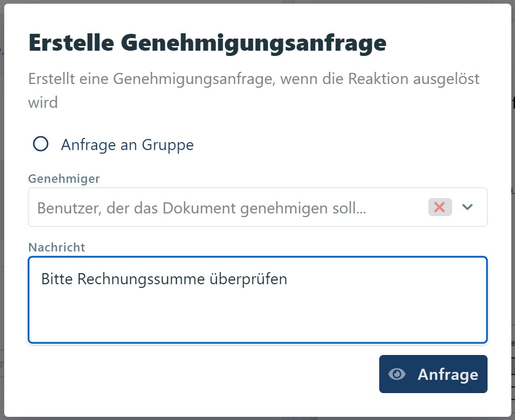Click the word "Gruppe" beside the radio button
This screenshot has width=515, height=420.
[x=167, y=145]
